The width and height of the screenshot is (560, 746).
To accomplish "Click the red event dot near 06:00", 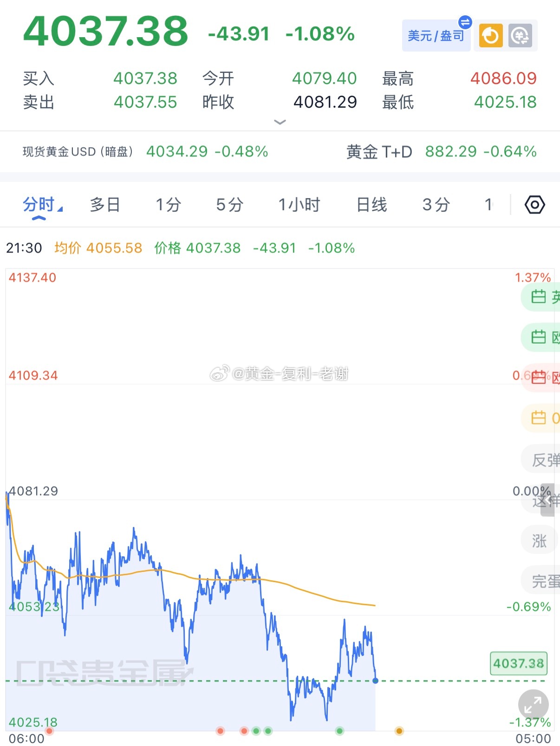I will (49, 731).
